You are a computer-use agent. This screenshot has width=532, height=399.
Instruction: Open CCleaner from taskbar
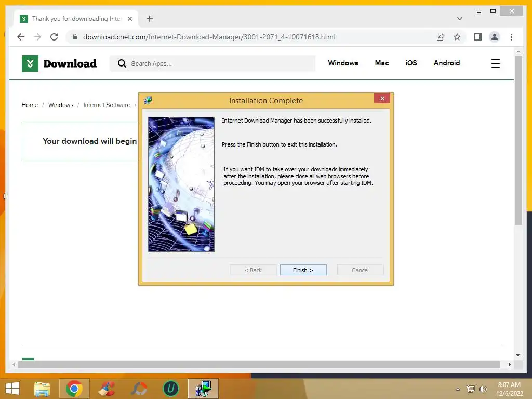coord(106,389)
